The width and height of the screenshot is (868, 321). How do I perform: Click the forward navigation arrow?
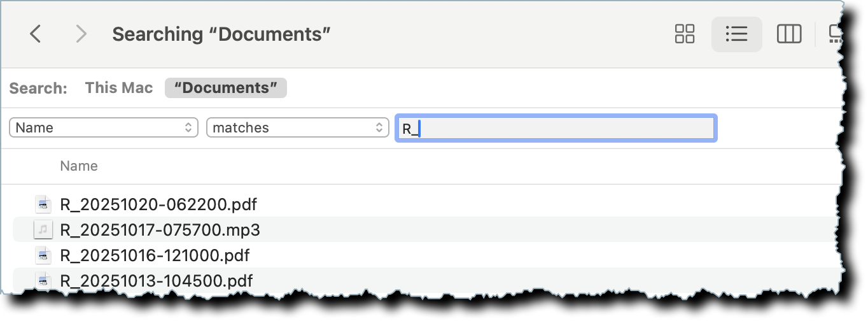click(x=81, y=34)
